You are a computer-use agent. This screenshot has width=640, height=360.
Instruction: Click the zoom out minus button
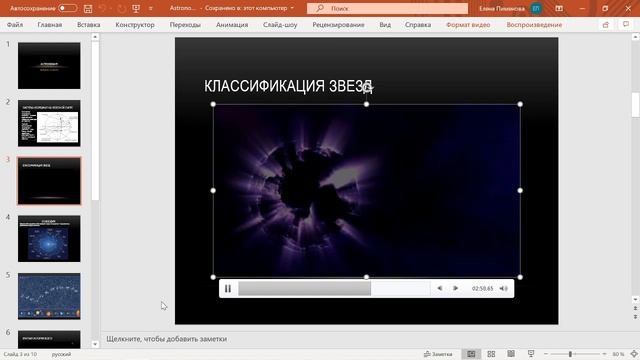[546, 354]
